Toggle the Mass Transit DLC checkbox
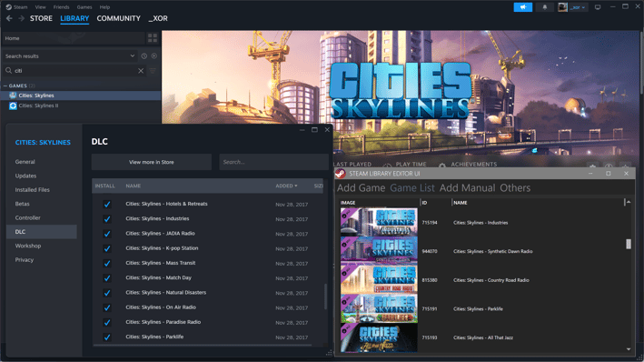Viewport: 644px width, 362px height. point(107,263)
